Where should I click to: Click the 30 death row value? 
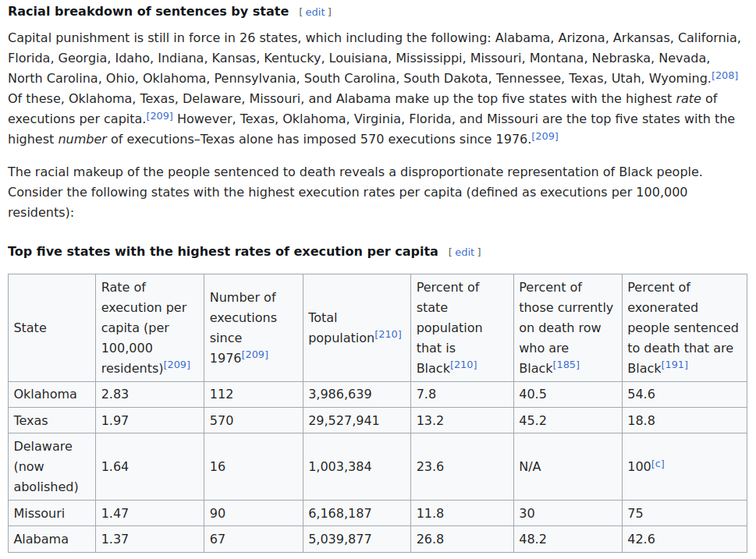[527, 513]
